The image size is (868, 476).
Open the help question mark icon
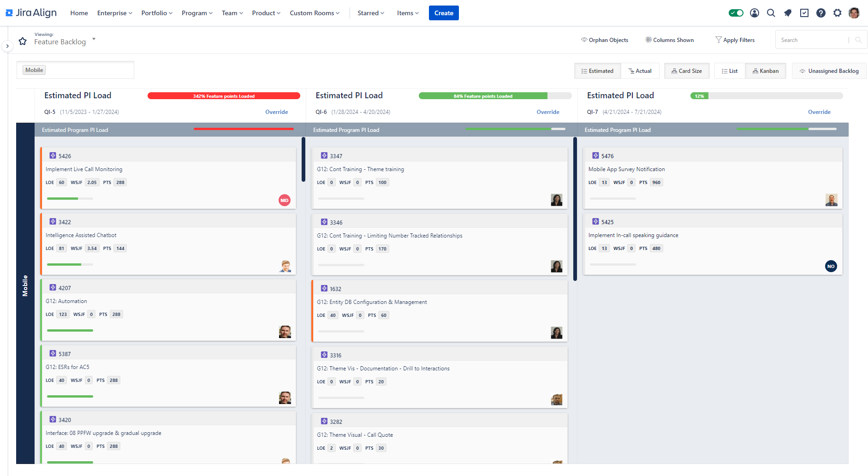pyautogui.click(x=821, y=13)
